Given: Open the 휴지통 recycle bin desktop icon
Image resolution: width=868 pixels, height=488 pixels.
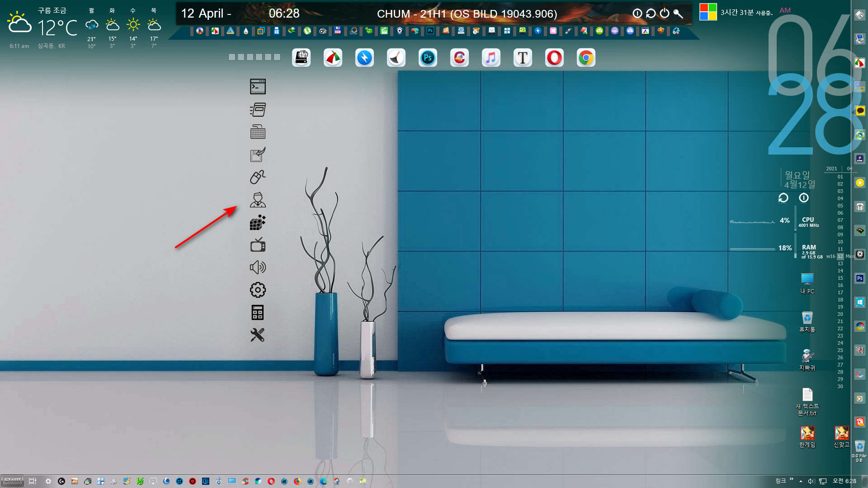Looking at the screenshot, I should 807,322.
